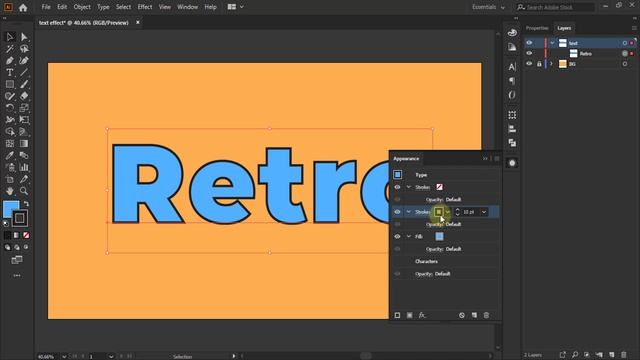Select the Hand tool
The height and width of the screenshot is (360, 640).
(10, 191)
